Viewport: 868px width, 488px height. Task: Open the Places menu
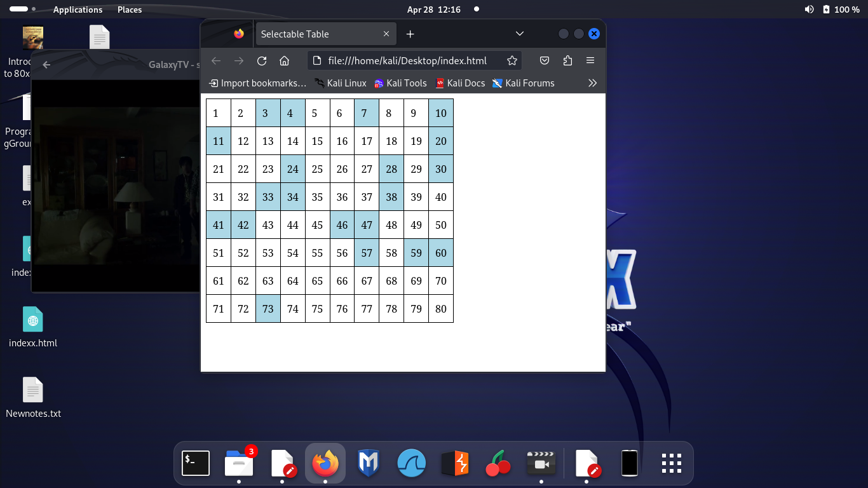[130, 10]
